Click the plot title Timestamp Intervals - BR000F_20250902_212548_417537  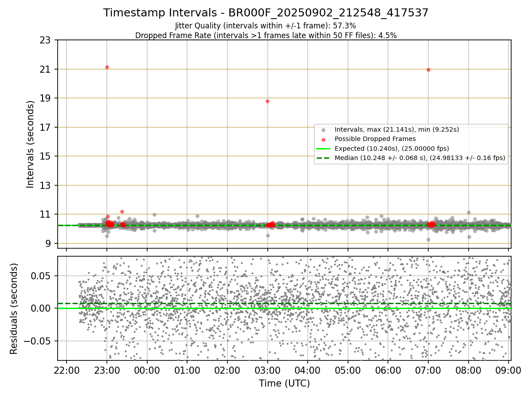coord(266,13)
